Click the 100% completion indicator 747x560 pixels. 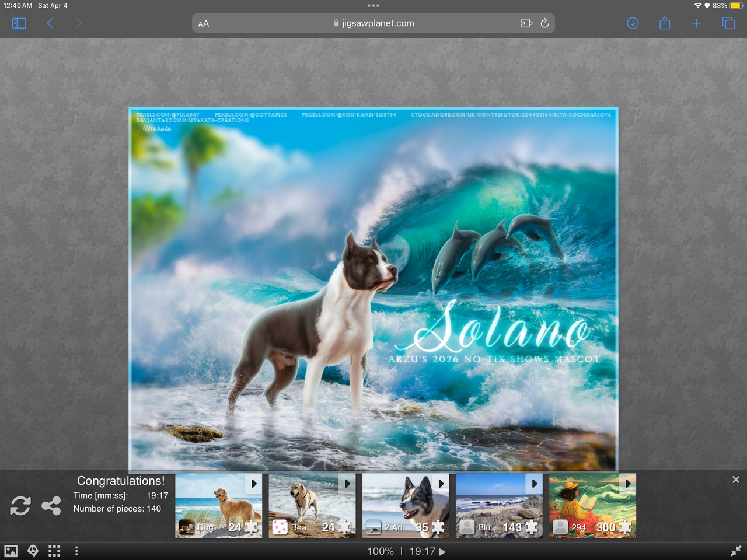click(381, 551)
